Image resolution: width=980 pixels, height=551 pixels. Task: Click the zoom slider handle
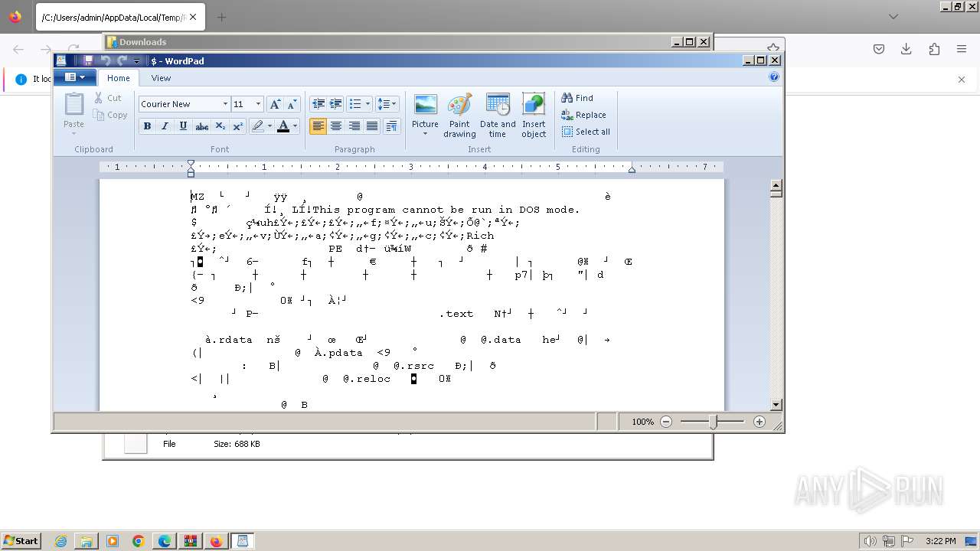[713, 422]
